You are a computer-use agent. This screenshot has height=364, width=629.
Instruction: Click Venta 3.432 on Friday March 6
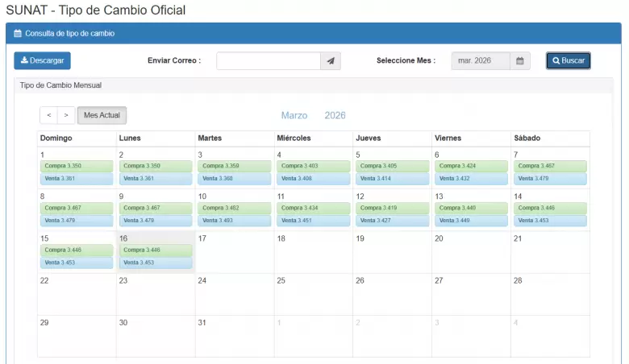[471, 179]
